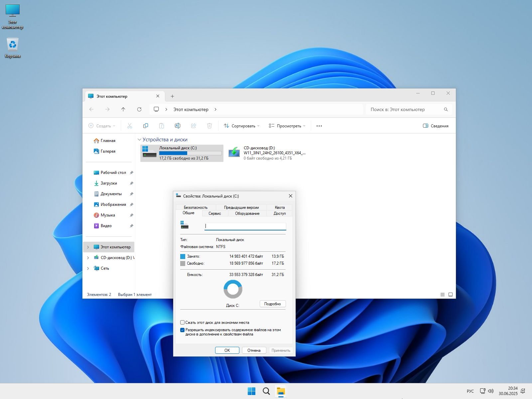Navigate up one folder level
The width and height of the screenshot is (532, 399).
point(123,109)
